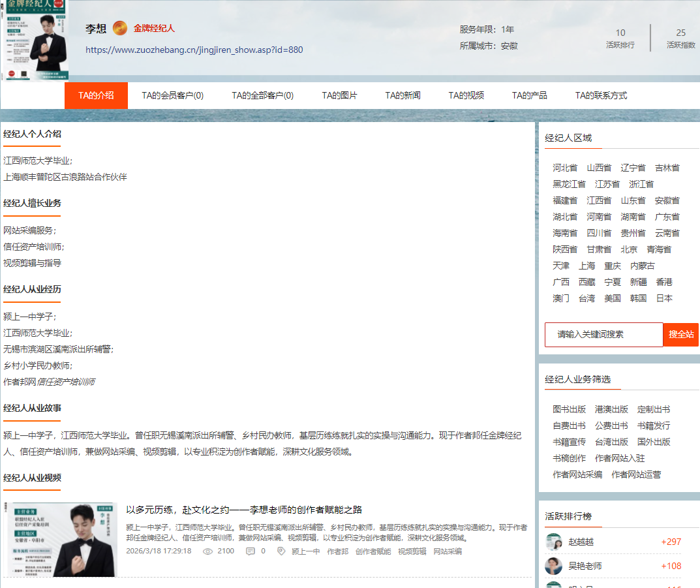View the TA的会员客户(0) tab
This screenshot has width=700, height=588.
172,95
